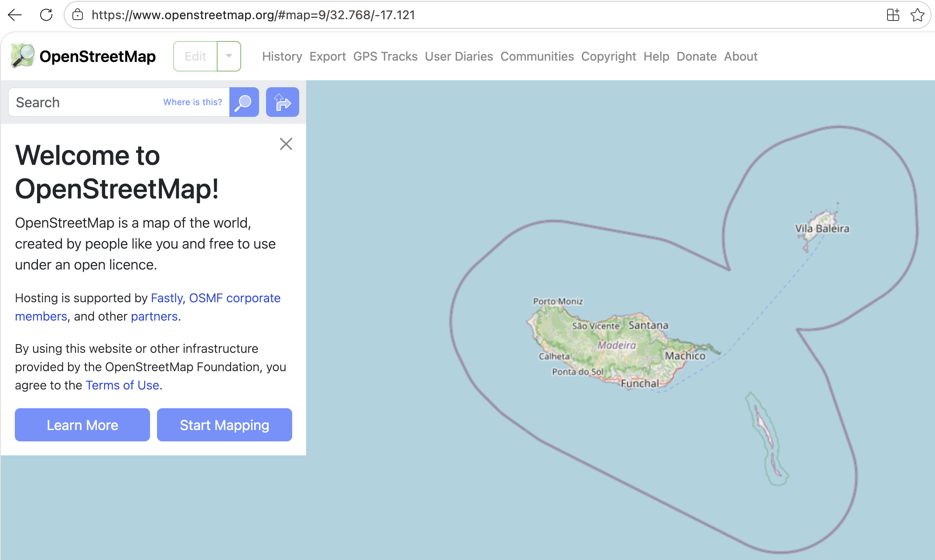Image resolution: width=935 pixels, height=560 pixels.
Task: Close the welcome panel
Action: (x=286, y=144)
